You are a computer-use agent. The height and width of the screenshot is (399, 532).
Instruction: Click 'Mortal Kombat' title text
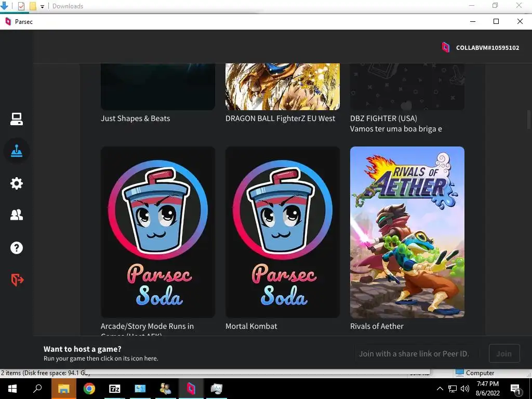(251, 326)
